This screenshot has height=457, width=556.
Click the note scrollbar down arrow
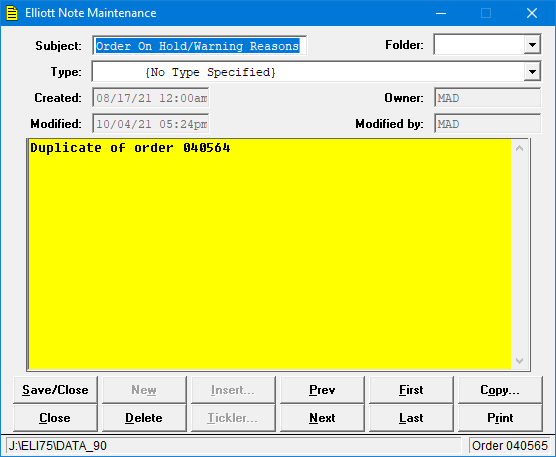519,361
